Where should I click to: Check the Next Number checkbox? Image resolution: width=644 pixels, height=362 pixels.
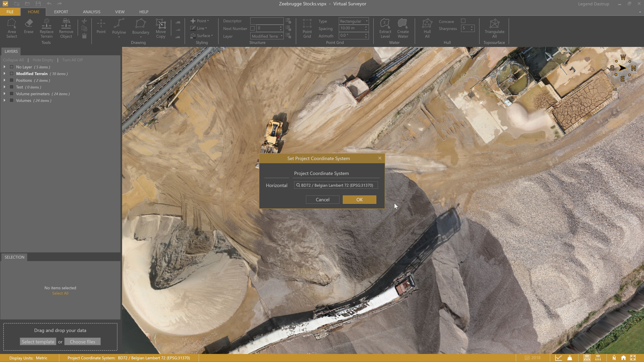coord(253,28)
